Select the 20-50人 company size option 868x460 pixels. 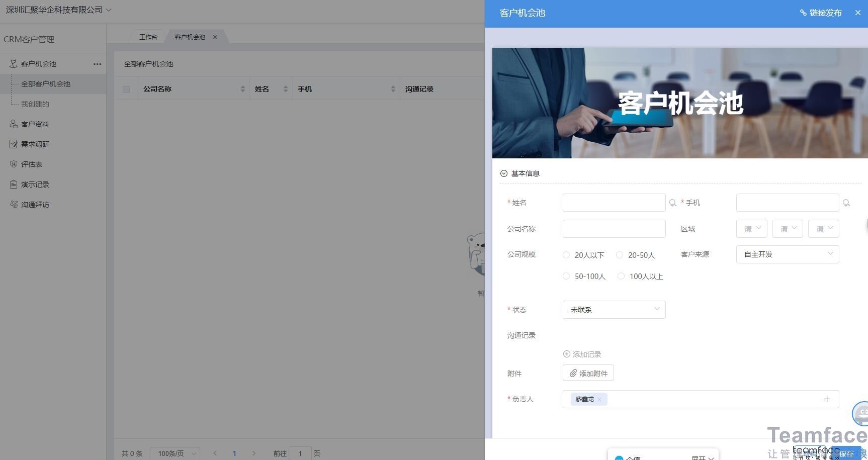[619, 255]
